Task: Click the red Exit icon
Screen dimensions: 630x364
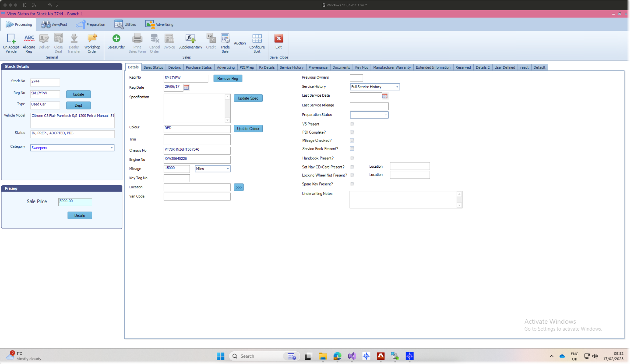Action: 278,39
